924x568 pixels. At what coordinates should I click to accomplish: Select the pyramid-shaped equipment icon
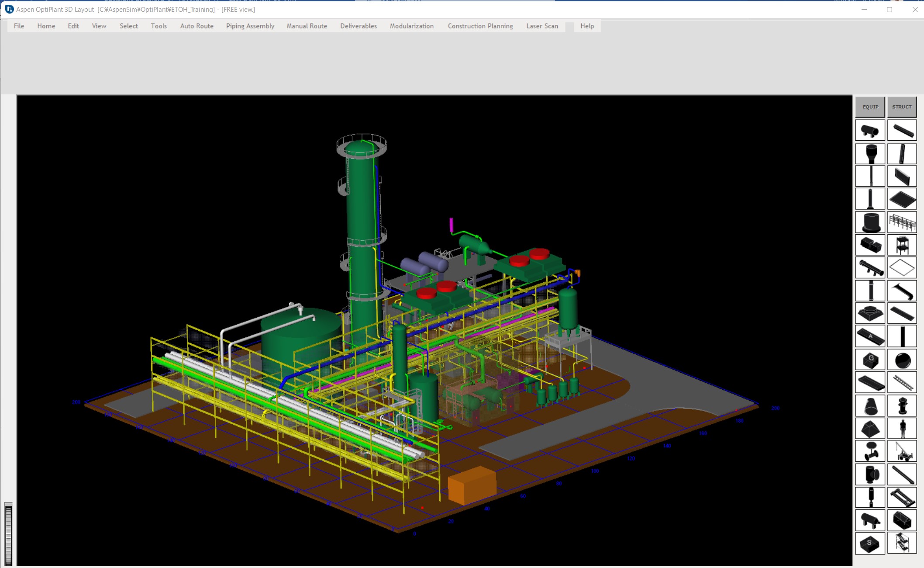870,429
